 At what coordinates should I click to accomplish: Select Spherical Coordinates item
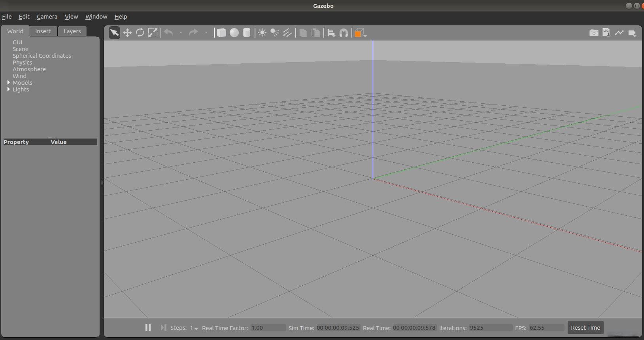tap(42, 56)
